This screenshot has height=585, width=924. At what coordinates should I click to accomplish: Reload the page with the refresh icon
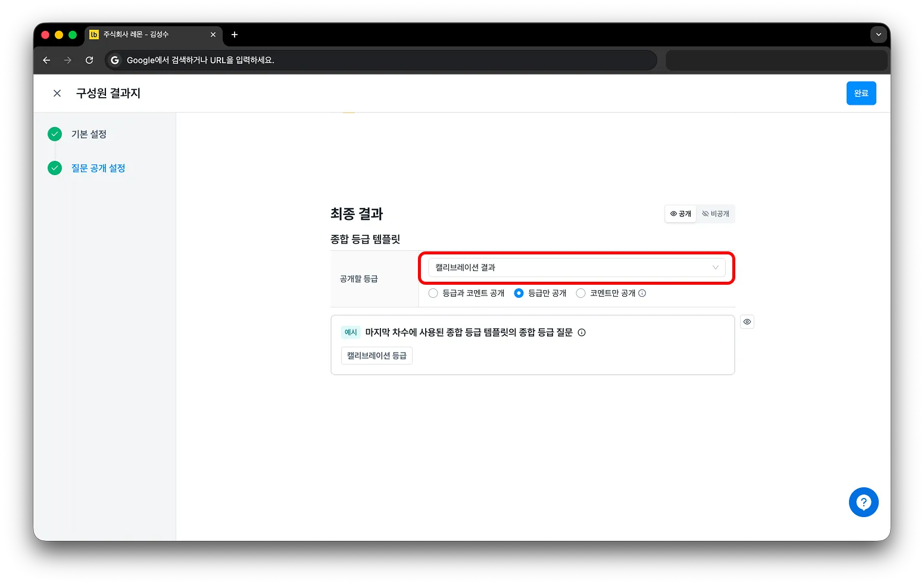pos(89,60)
